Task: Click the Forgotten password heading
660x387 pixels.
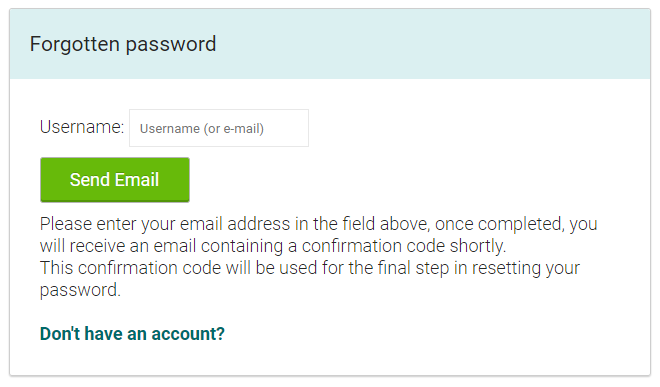Action: click(123, 44)
